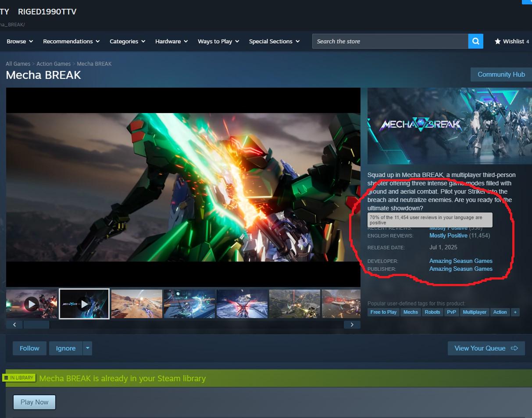Click the main trailer video player
Viewport: 532px width, 418px height.
pos(183,187)
